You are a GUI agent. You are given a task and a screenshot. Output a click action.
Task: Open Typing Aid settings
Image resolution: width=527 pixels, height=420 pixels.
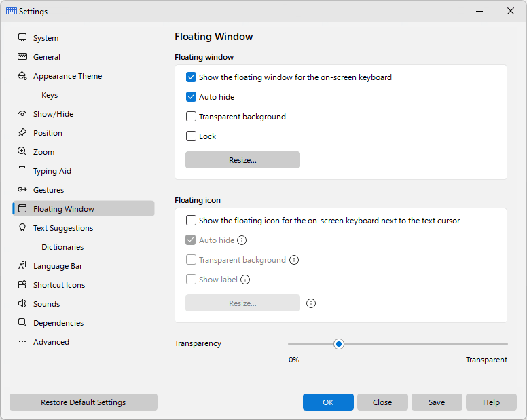(84, 171)
